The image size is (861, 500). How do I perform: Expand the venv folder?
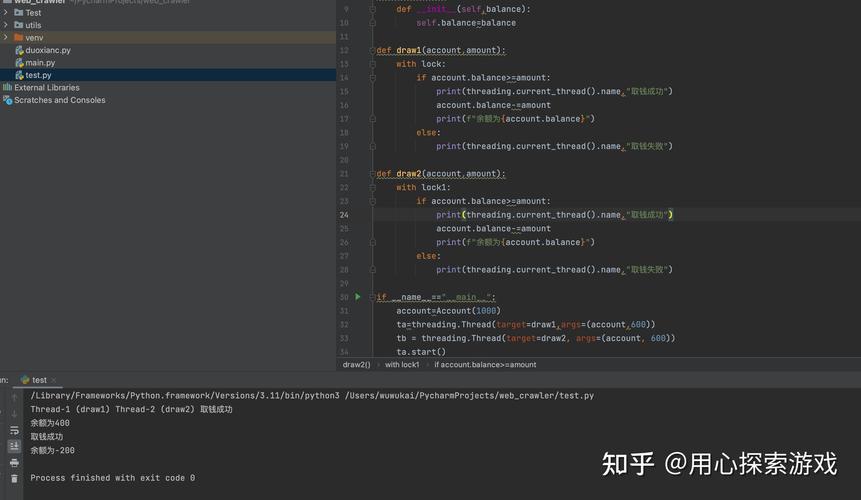tap(5, 37)
